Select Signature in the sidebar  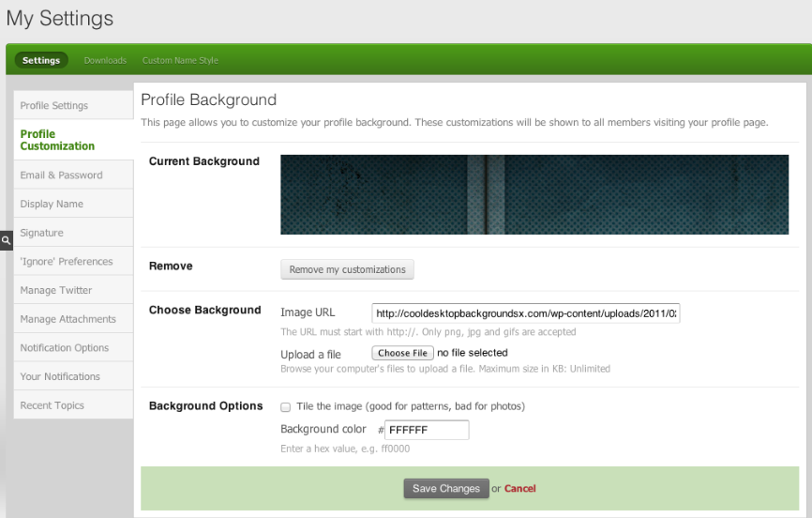click(x=41, y=233)
